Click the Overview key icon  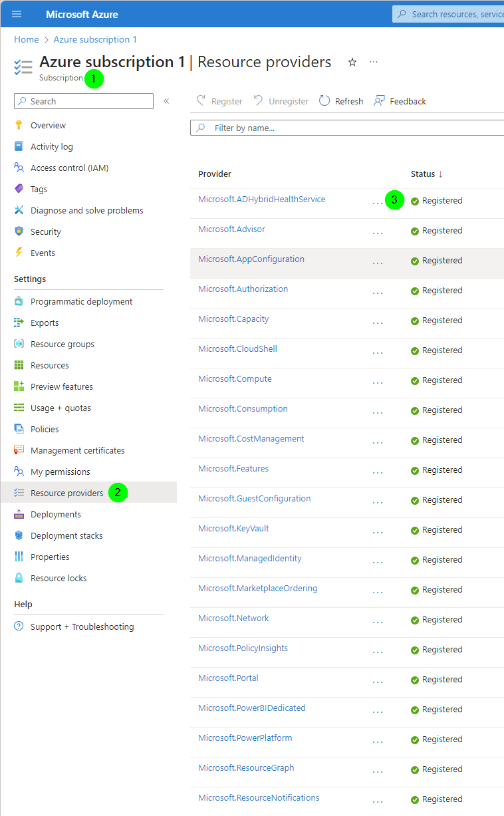(19, 125)
